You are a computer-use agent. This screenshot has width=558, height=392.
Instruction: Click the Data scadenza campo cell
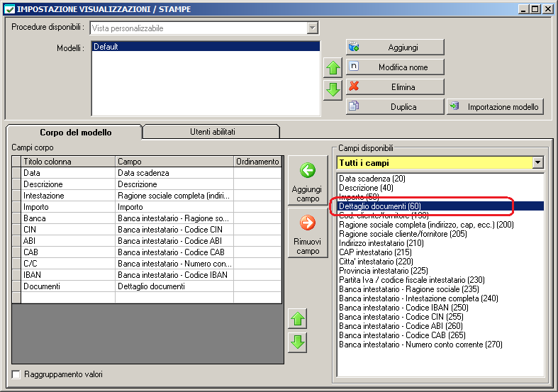[174, 173]
